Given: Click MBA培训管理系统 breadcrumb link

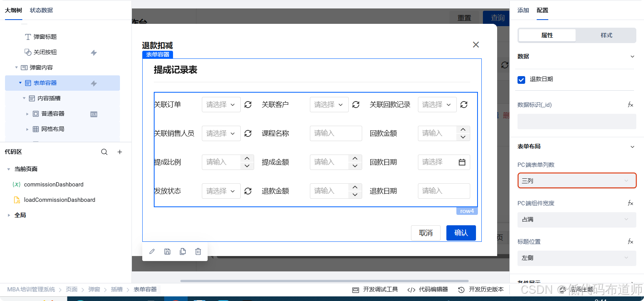Looking at the screenshot, I should click(x=31, y=289).
